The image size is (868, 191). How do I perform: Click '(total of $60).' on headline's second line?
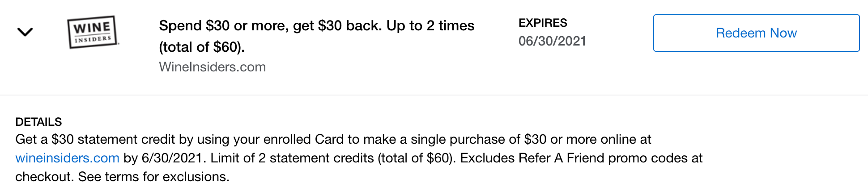tap(202, 47)
